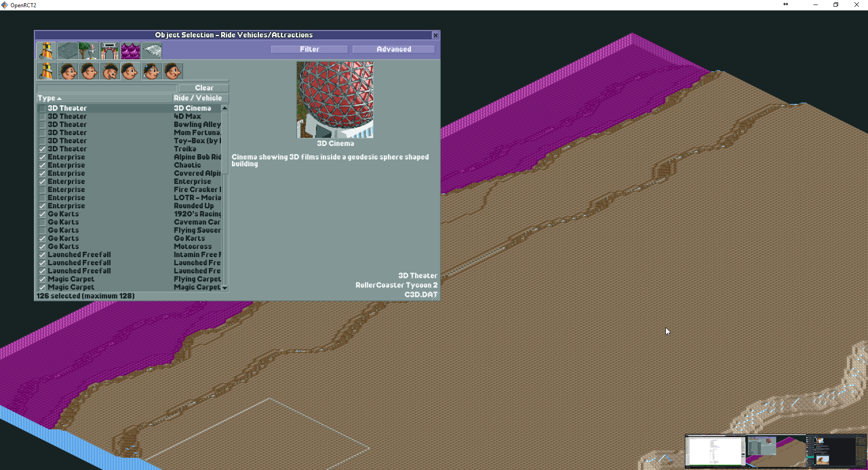The width and height of the screenshot is (868, 470).
Task: Select the Footpaths tab icon
Action: (67, 51)
